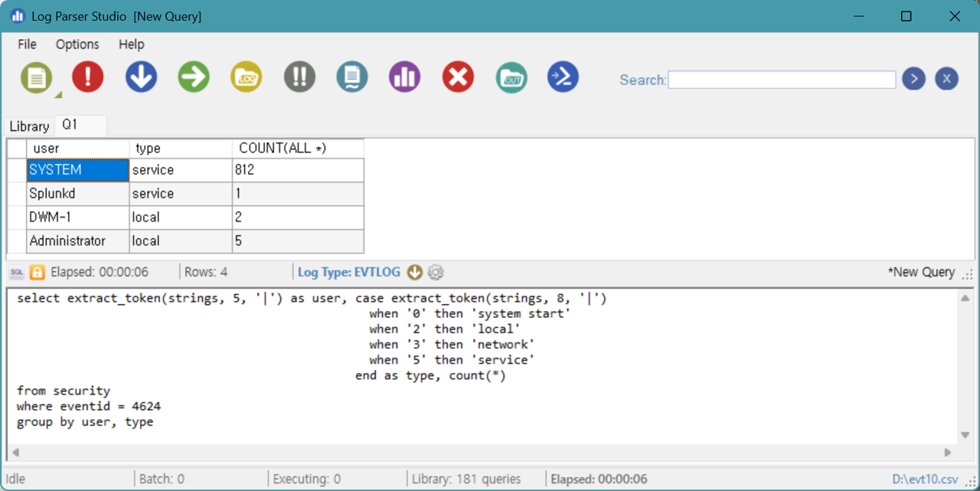
Task: Click the query editor scroll up arrow
Action: pyautogui.click(x=965, y=298)
